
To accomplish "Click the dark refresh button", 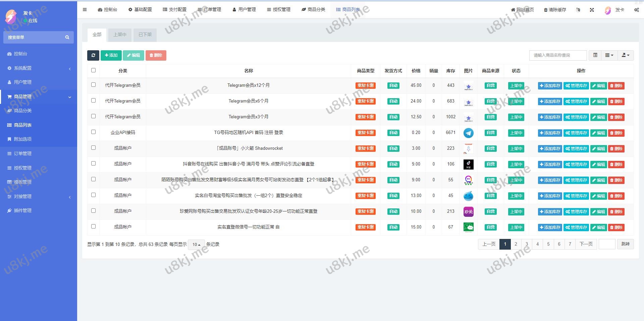I will (93, 55).
